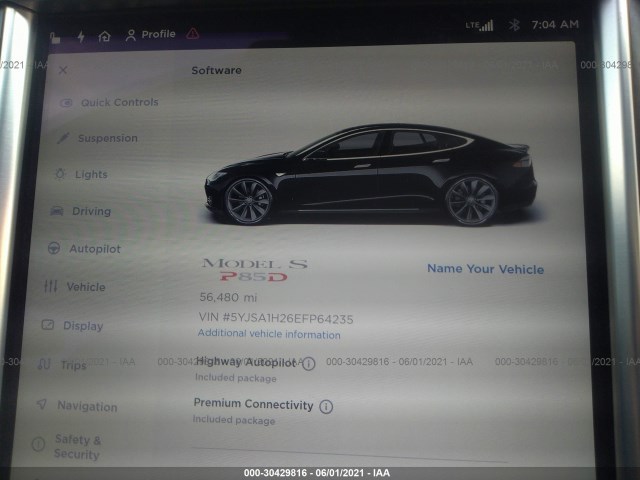Tap the VIN number text
This screenshot has height=480, width=640.
pos(276,318)
